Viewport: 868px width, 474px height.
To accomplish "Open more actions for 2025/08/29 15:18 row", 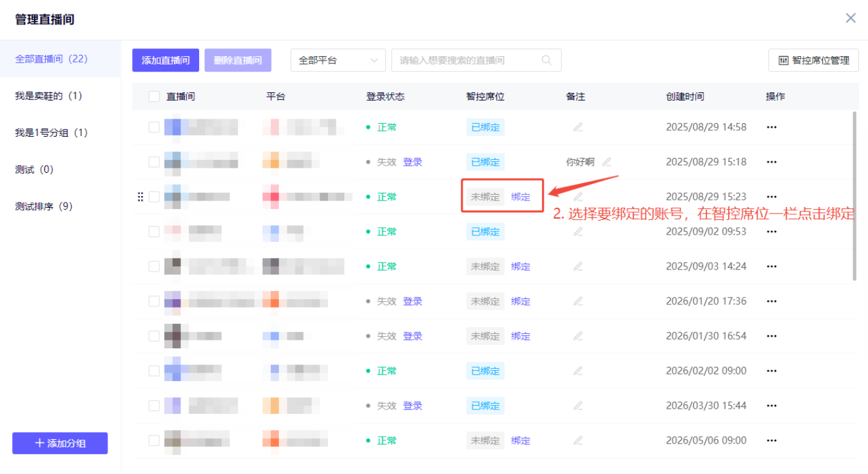I will coord(771,162).
